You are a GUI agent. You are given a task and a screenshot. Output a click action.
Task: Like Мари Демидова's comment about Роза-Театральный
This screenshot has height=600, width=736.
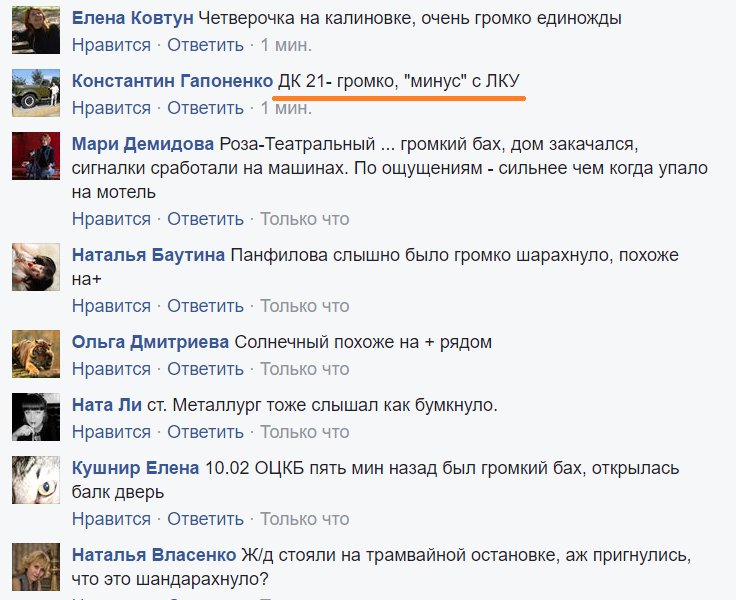click(111, 219)
